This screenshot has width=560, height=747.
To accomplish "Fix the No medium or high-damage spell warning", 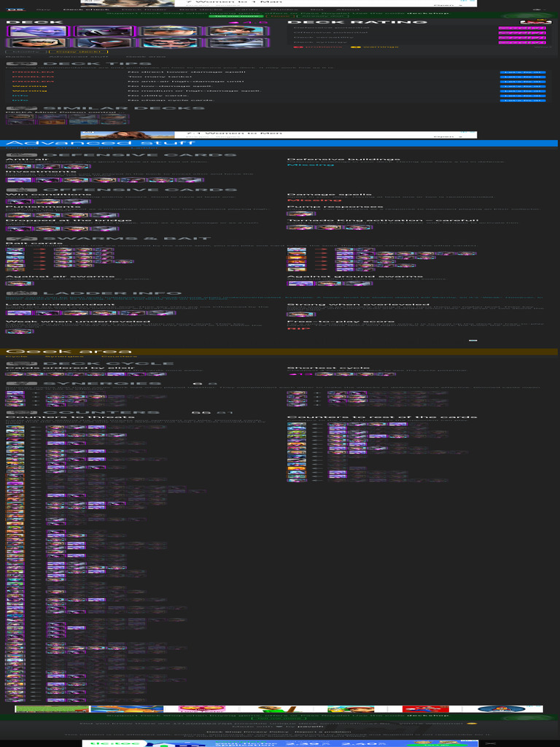I will click(522, 90).
